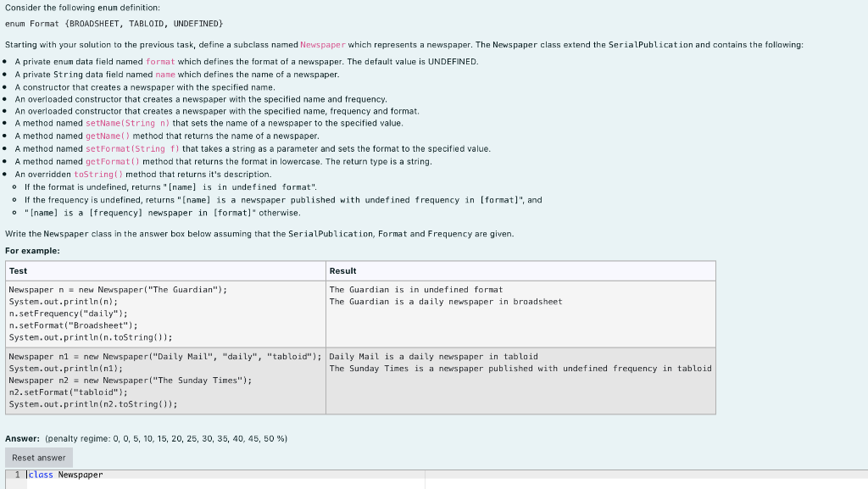Viewport: 868px width, 489px height.
Task: Select the "Test" table header cell
Action: coord(17,271)
